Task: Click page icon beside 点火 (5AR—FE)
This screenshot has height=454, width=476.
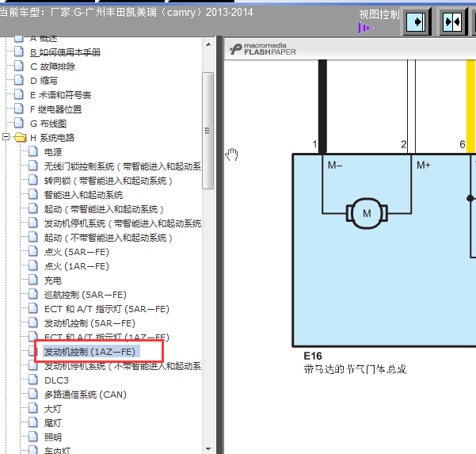Action: tap(32, 251)
